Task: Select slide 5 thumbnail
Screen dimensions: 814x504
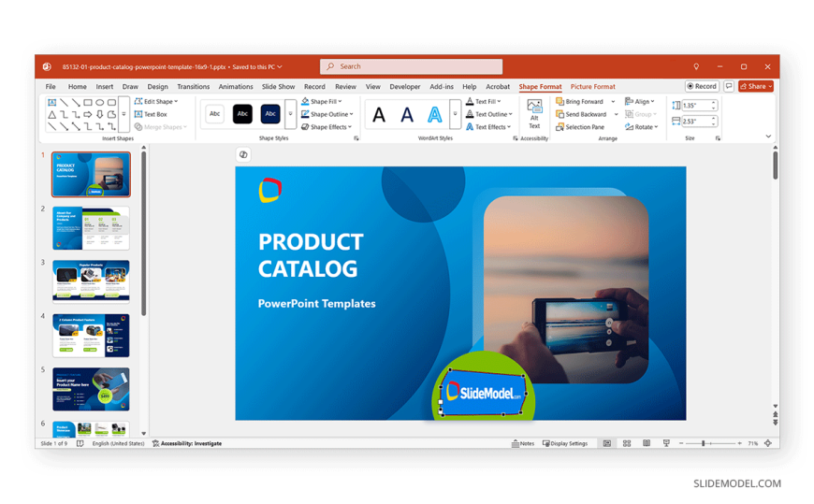Action: (x=91, y=389)
